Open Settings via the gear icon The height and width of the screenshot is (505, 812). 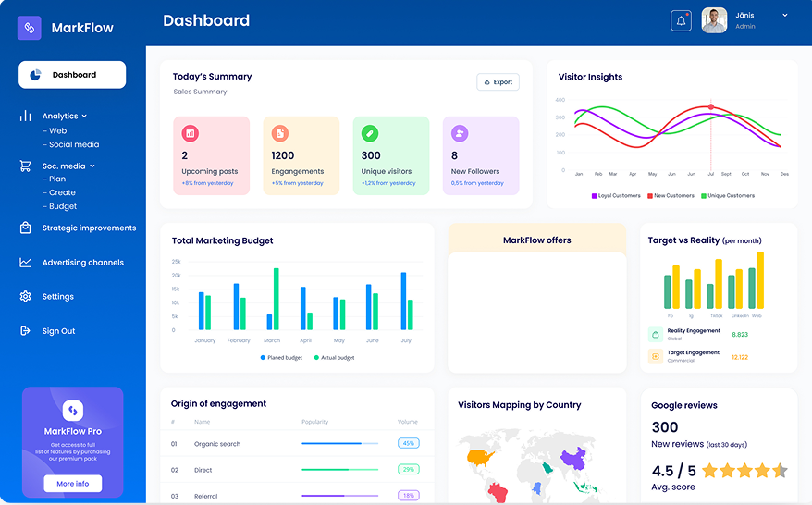click(x=25, y=297)
